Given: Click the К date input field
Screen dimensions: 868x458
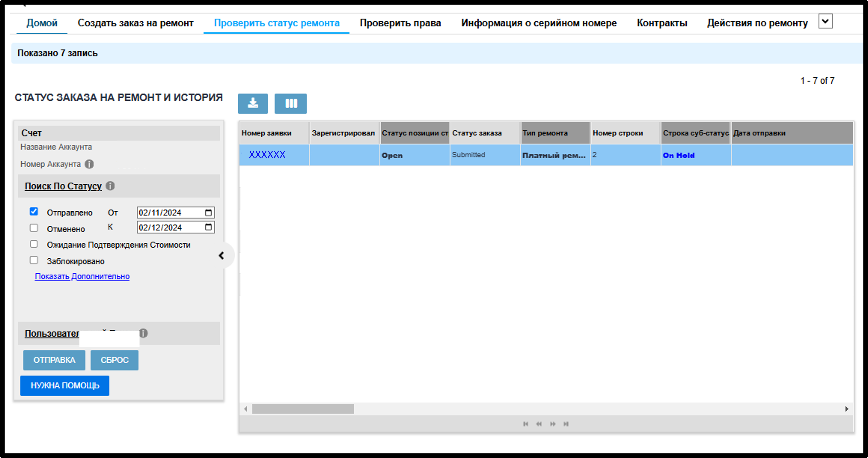Looking at the screenshot, I should point(176,227).
